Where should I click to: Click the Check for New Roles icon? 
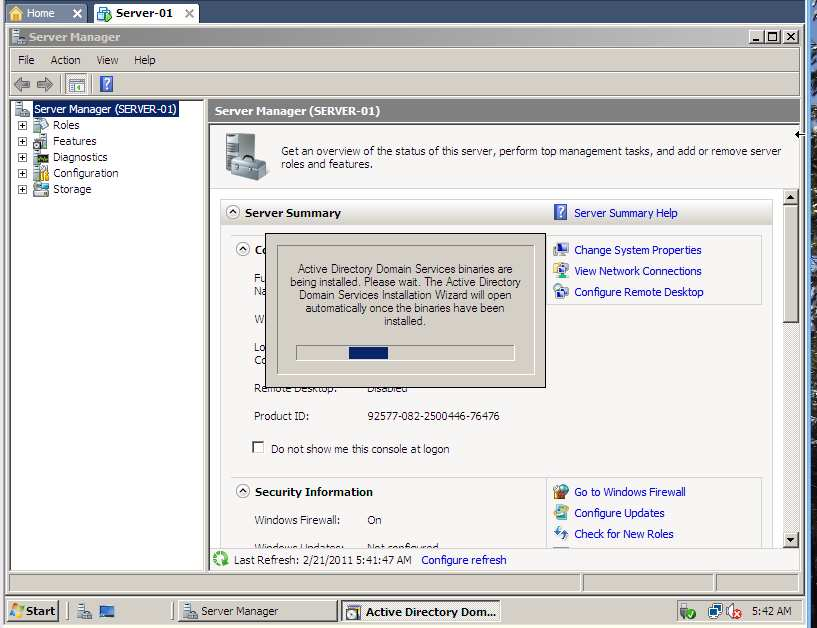561,533
